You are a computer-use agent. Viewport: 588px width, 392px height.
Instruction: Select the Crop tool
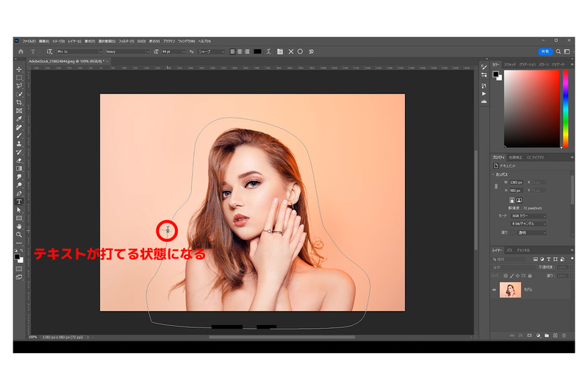19,102
